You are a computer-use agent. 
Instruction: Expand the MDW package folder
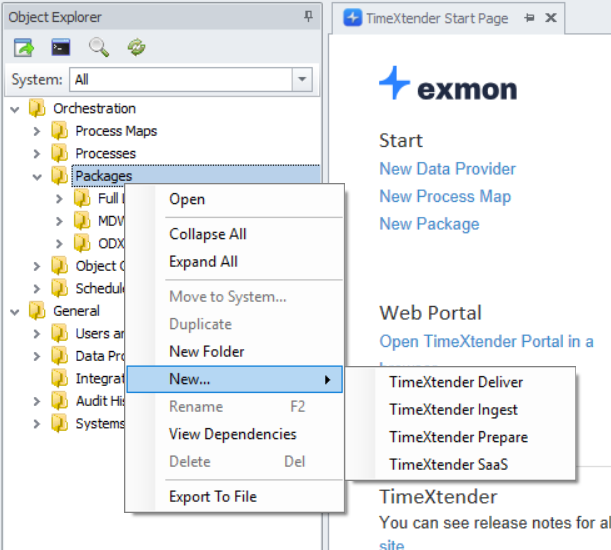tap(59, 221)
